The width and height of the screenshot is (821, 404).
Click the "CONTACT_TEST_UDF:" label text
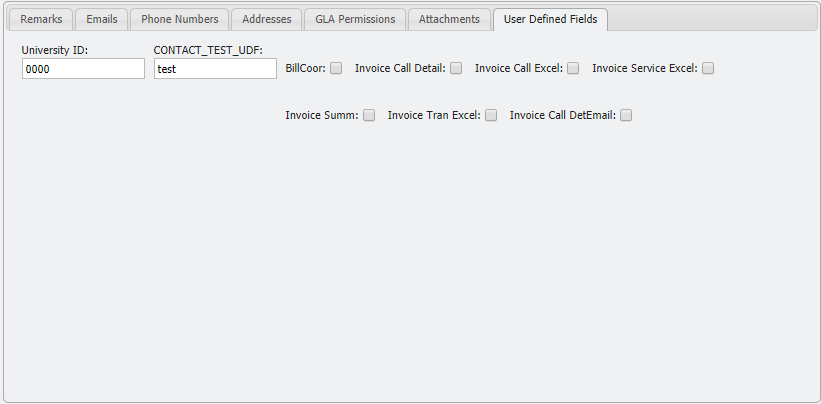click(208, 50)
